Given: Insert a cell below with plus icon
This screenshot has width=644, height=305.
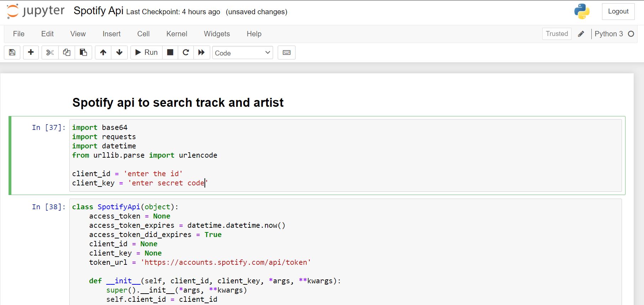Looking at the screenshot, I should pyautogui.click(x=31, y=53).
